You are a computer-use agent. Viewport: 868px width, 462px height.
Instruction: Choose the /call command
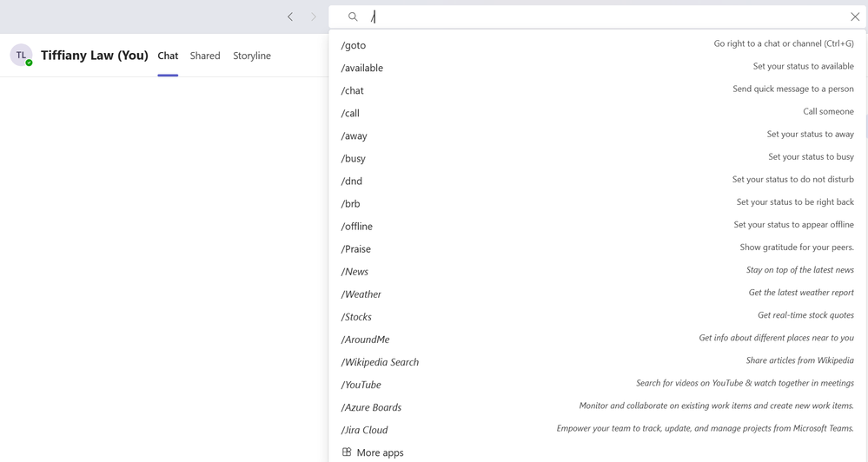coord(598,113)
